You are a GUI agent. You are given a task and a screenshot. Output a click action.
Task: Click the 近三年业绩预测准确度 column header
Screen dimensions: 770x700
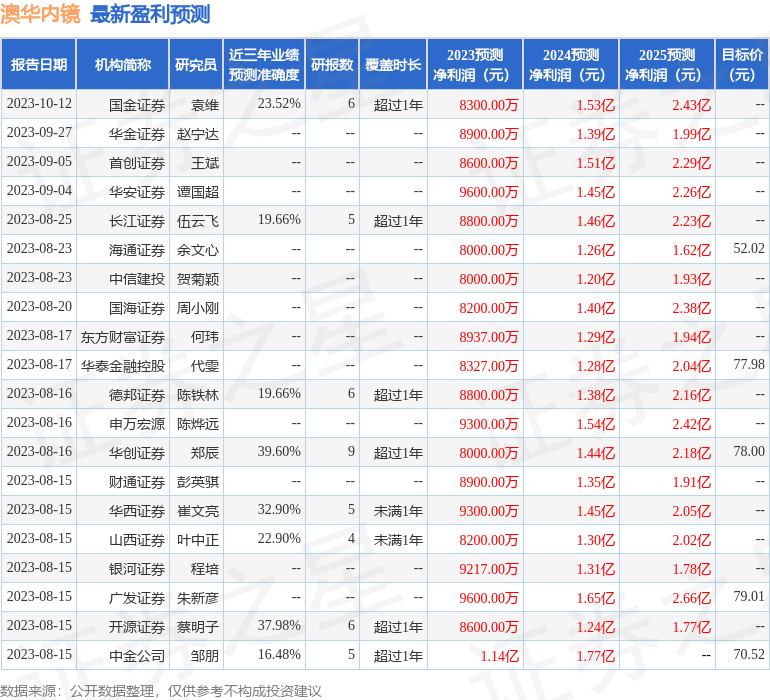pos(264,64)
